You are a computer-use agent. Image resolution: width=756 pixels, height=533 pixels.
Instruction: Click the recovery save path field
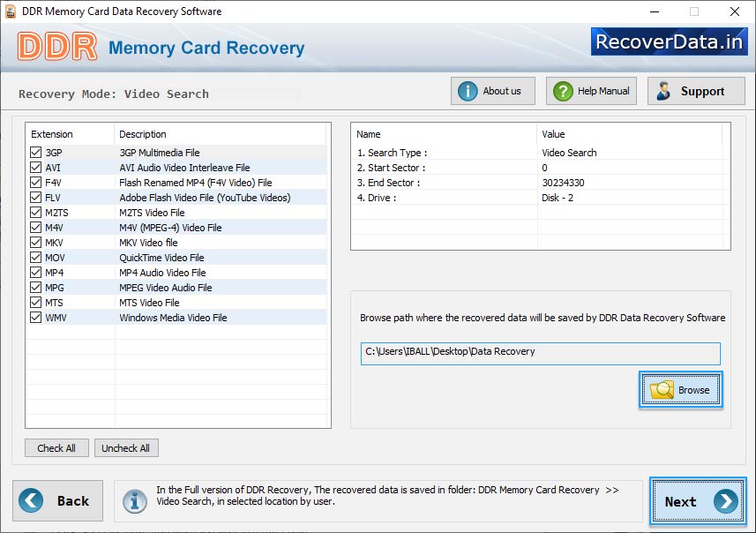541,354
